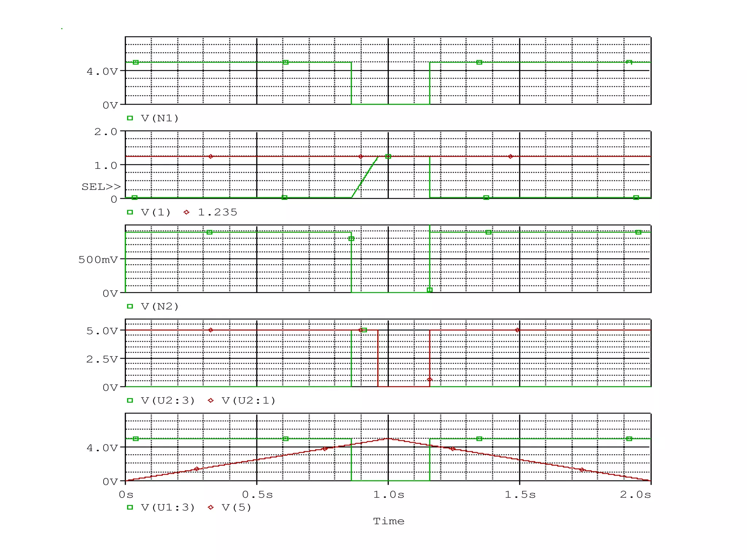Viewport: 747px width, 560px height.
Task: Click the green square marker beside V(N1) legend
Action: (130, 118)
